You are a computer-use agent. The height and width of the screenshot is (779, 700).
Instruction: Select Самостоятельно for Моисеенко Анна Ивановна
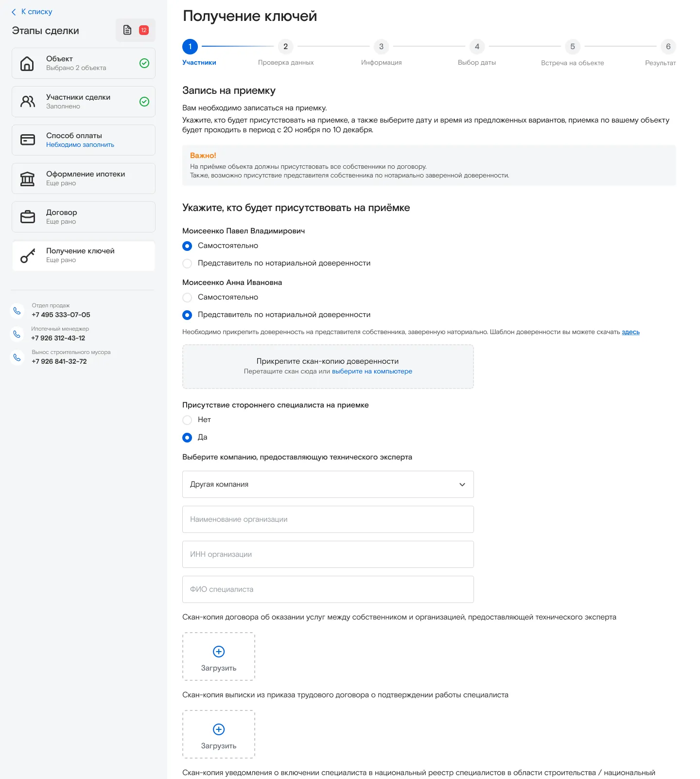(187, 297)
